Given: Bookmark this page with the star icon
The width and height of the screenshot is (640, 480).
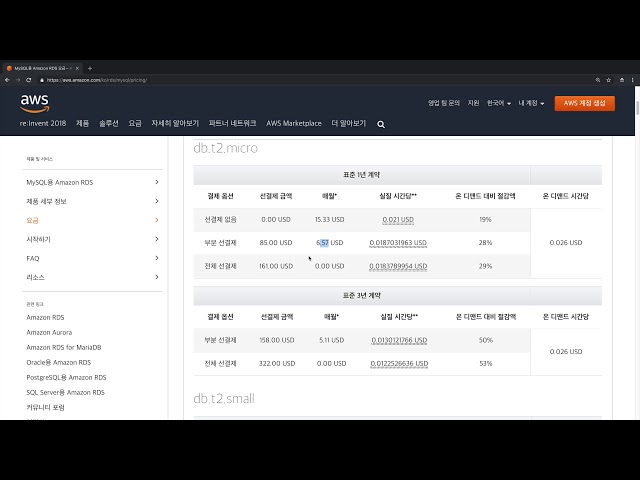Looking at the screenshot, I should tap(609, 80).
